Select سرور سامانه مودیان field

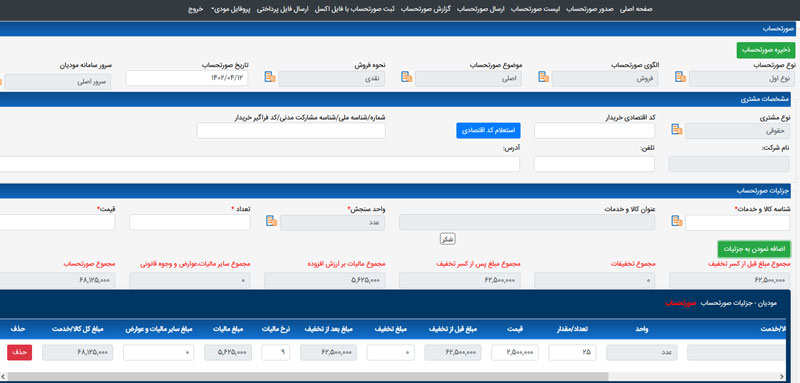click(x=58, y=82)
